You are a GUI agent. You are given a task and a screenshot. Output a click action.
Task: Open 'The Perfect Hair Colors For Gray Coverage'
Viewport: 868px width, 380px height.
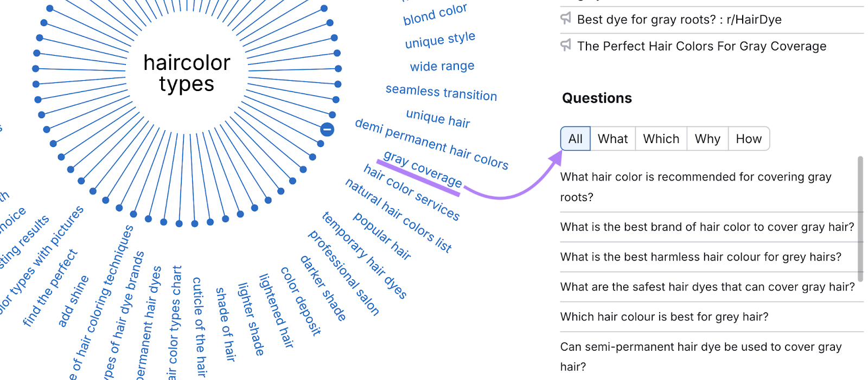pos(702,46)
